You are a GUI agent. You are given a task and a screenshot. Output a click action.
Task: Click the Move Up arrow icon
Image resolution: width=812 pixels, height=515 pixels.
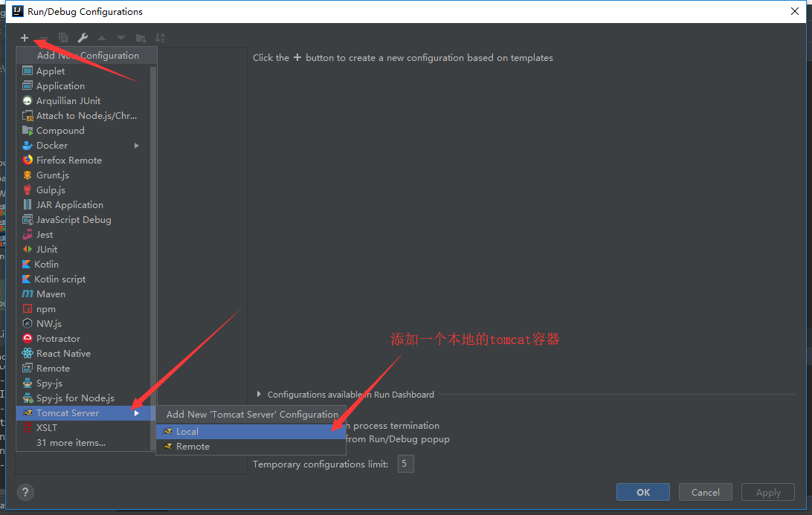102,38
